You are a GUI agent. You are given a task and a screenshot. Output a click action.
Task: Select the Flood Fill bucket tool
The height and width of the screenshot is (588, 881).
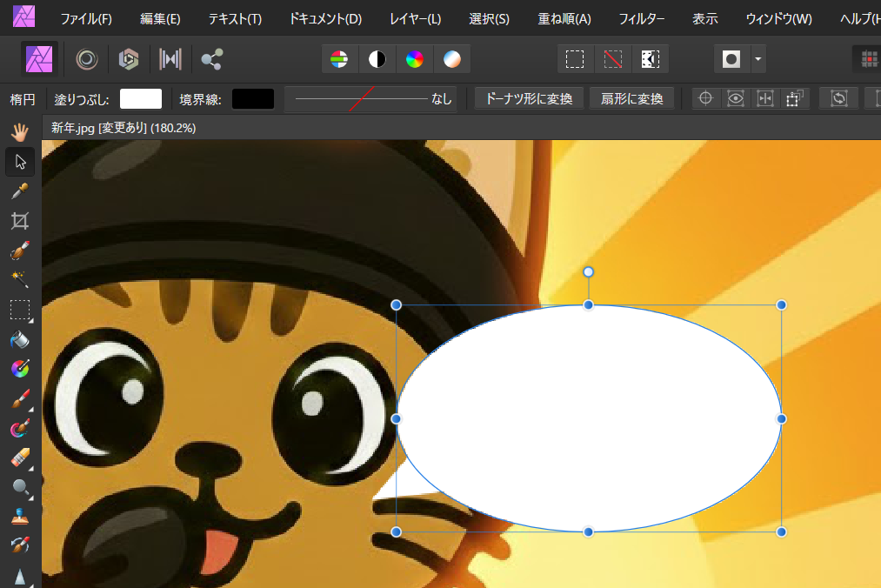click(20, 339)
